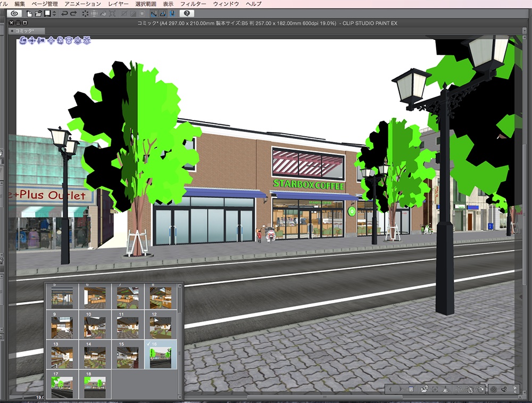Toggle Snap to Ruler
The width and height of the screenshot is (532, 403).
pos(154,14)
